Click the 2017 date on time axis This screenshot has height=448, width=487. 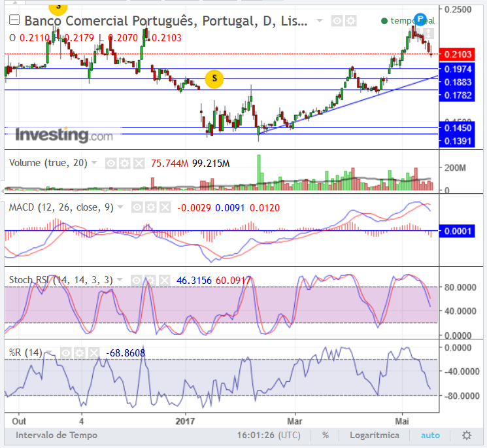[186, 421]
